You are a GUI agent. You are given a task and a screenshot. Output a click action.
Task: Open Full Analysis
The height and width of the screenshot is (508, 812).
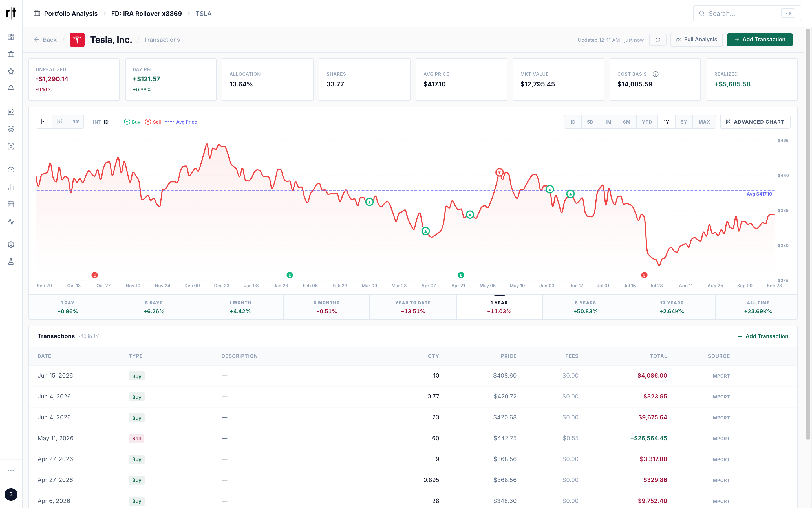tap(697, 40)
